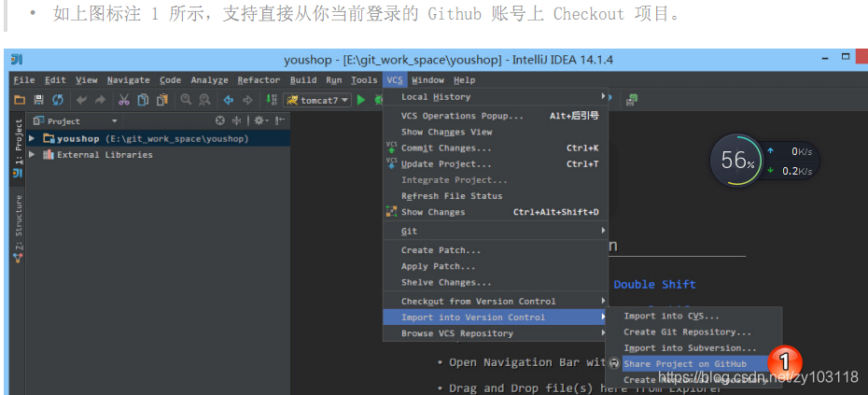This screenshot has height=395, width=868.
Task: Click the Redo arrow icon
Action: coord(100,100)
